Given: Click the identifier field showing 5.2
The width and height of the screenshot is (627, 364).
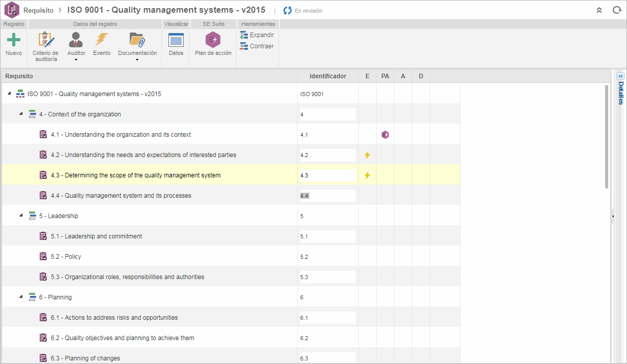Looking at the screenshot, I should coord(328,257).
